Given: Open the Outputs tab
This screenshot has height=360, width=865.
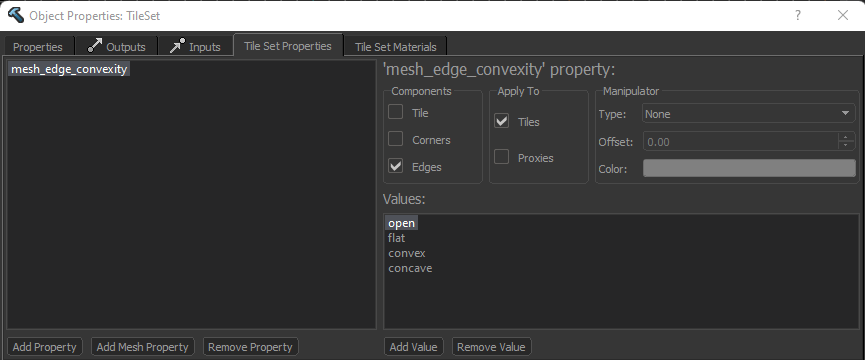Looking at the screenshot, I should pos(116,47).
